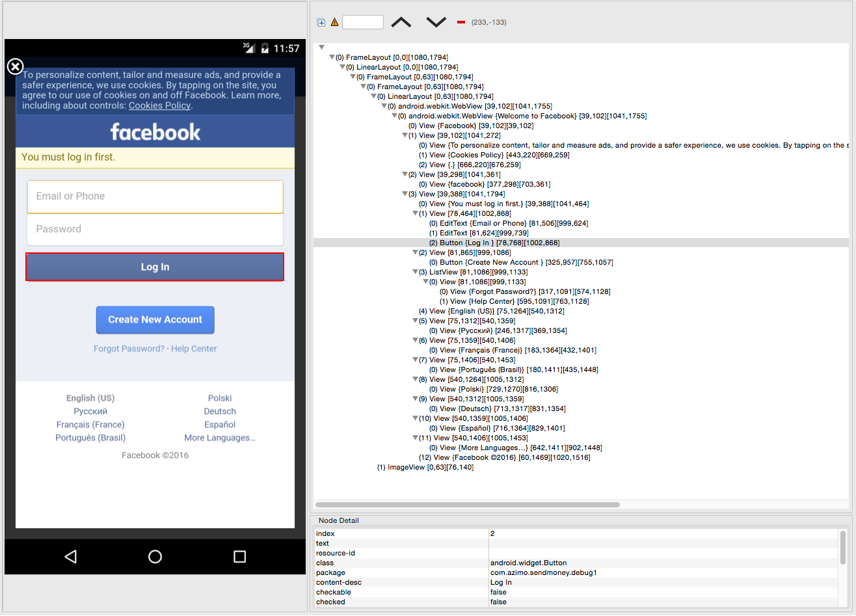Choose Polski language in the phone preview
Viewport: 856px width, 616px height.
(x=220, y=398)
